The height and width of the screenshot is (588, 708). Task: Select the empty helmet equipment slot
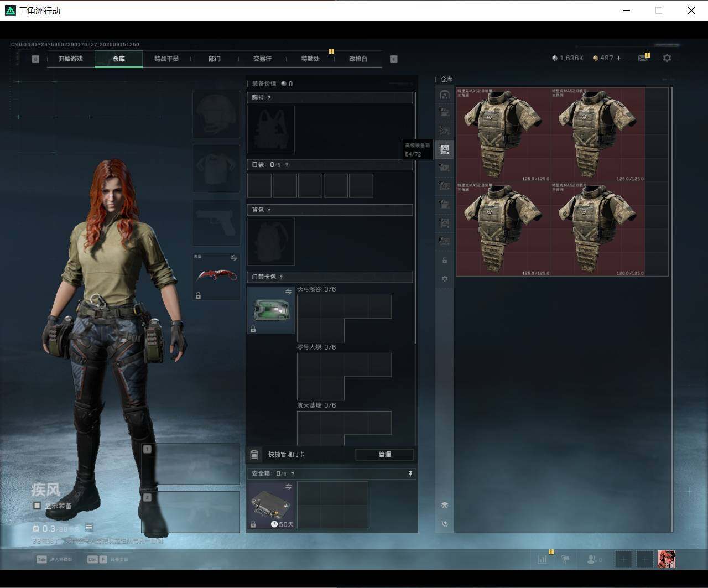coord(216,115)
